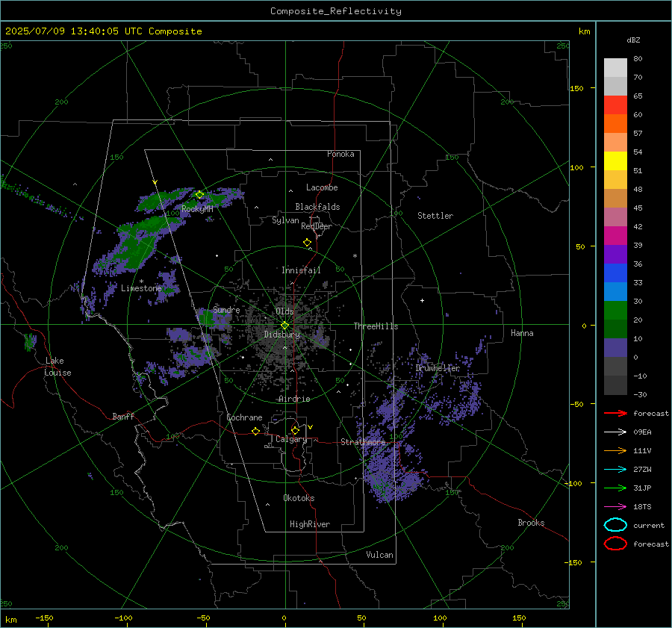
Task: Click the Vulcan label
Action: (x=379, y=555)
